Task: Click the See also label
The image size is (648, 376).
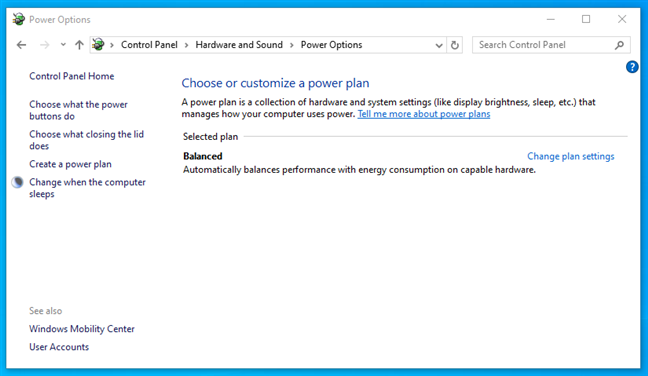Action: point(45,311)
